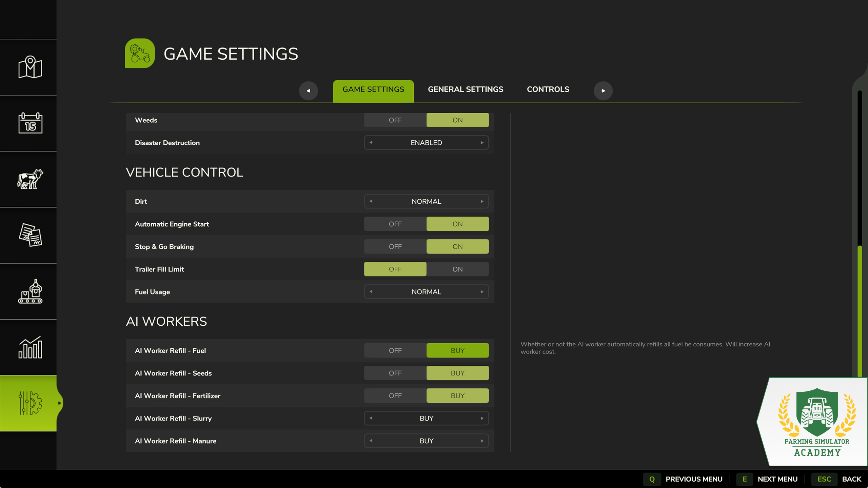Open the statistics chart sidebar icon
This screenshot has width=868, height=488.
[x=30, y=347]
